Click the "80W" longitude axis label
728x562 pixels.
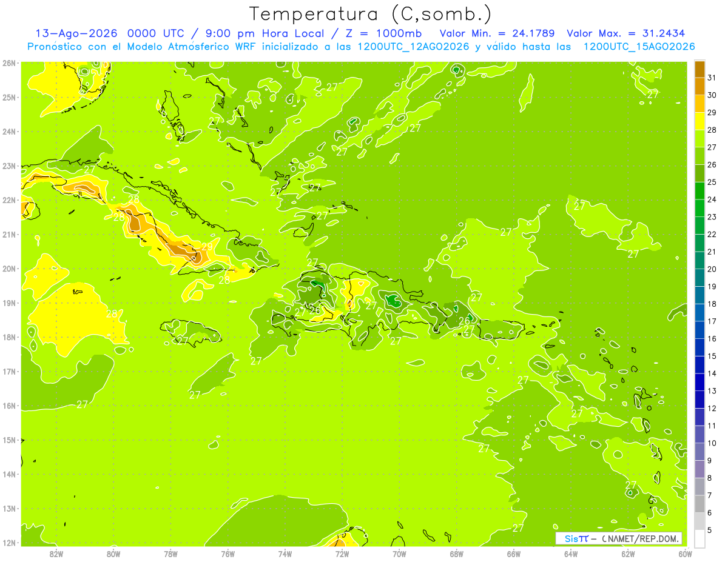click(x=113, y=554)
